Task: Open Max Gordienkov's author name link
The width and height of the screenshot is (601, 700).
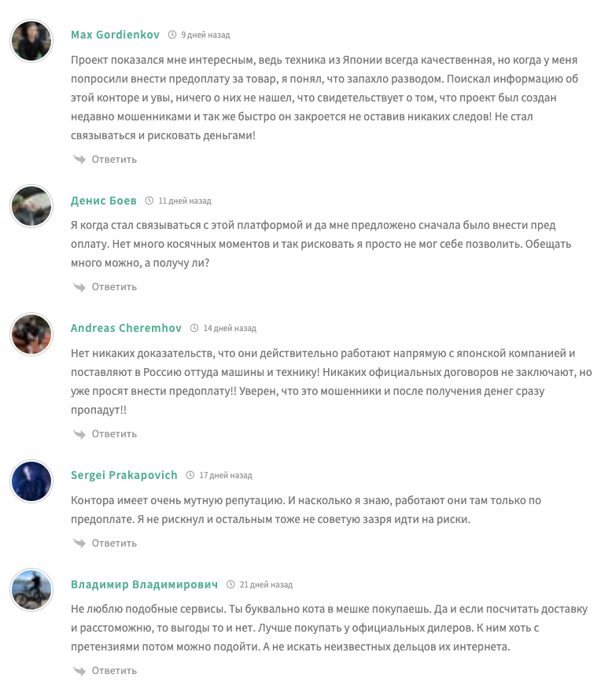Action: pyautogui.click(x=115, y=35)
